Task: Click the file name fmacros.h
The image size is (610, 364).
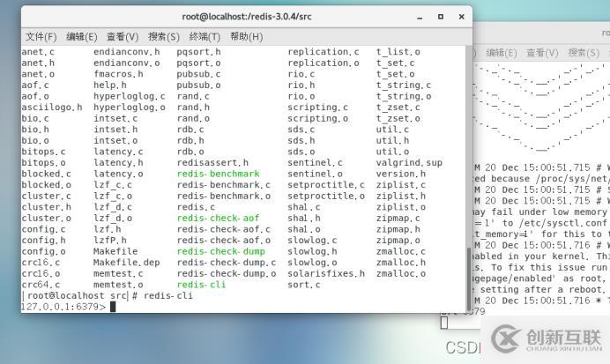Action: (118, 74)
